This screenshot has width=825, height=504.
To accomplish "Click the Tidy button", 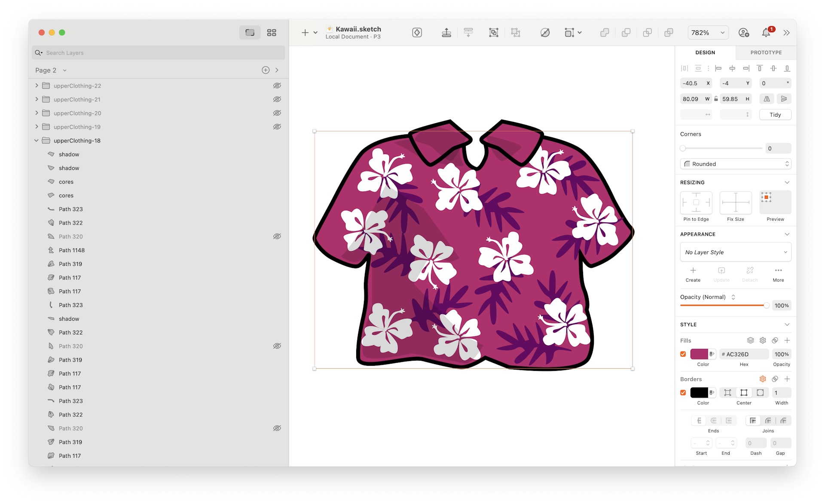I will coord(776,114).
